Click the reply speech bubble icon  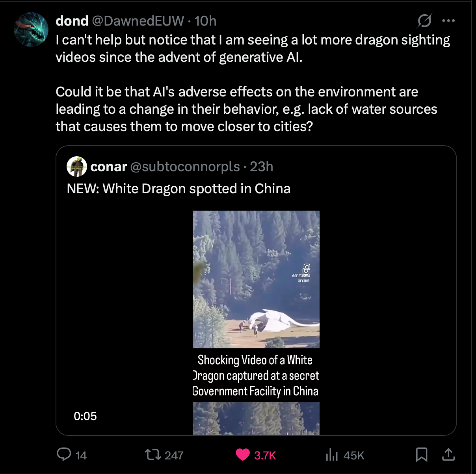click(64, 455)
